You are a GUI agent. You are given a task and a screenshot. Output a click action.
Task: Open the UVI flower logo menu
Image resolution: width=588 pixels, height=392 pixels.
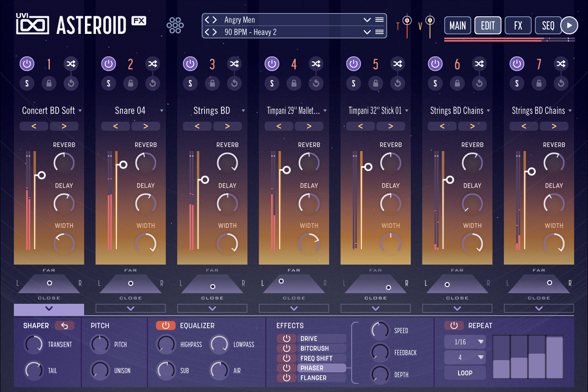(x=175, y=25)
